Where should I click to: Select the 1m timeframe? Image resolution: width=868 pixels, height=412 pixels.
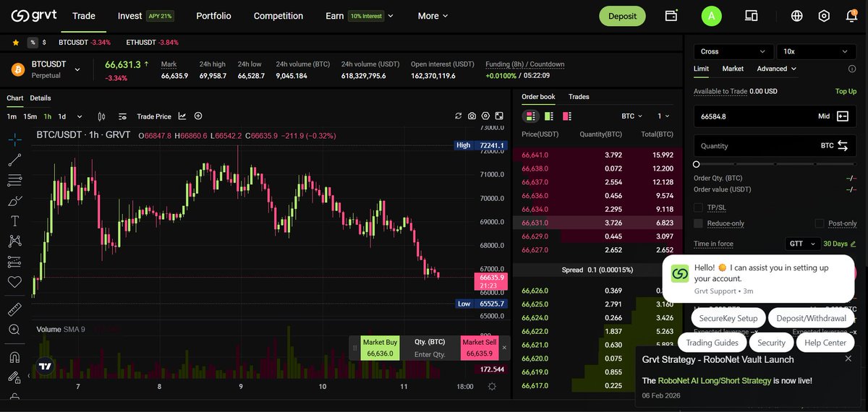(12, 116)
